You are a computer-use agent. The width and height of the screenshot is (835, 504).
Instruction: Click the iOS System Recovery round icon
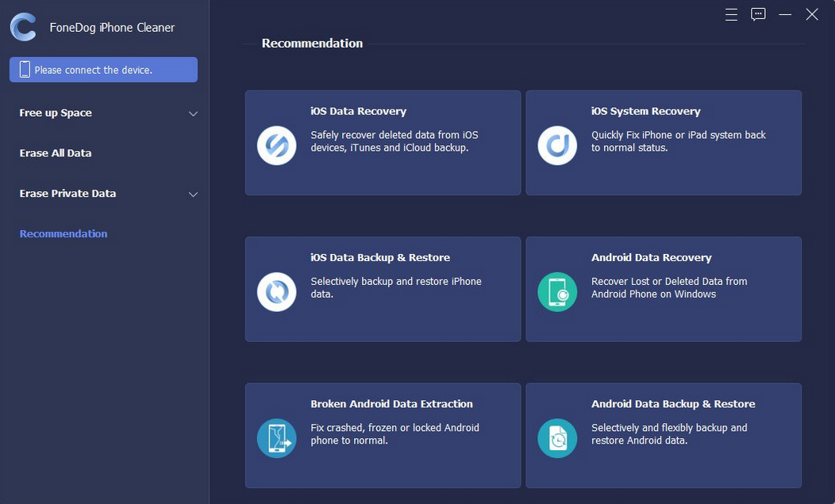557,145
